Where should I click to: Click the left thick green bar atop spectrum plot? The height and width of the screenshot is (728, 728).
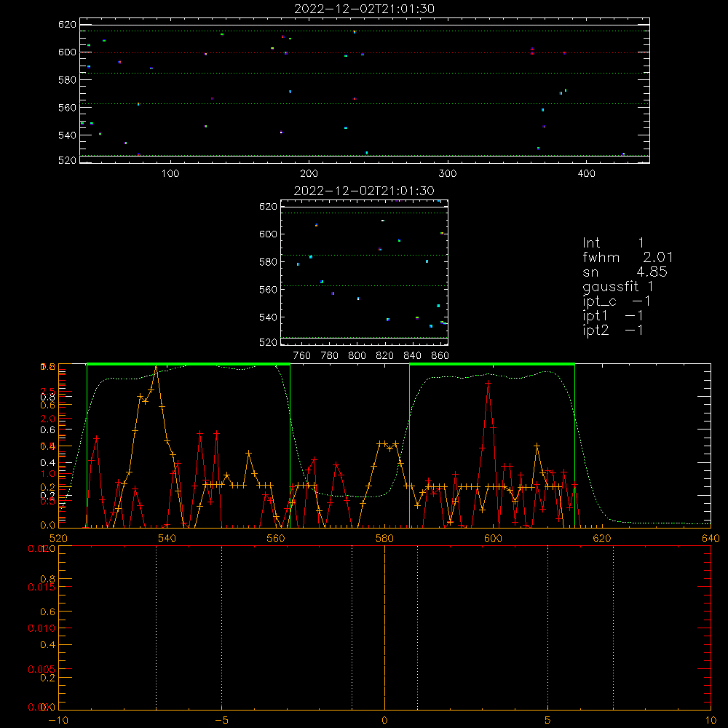(189, 364)
